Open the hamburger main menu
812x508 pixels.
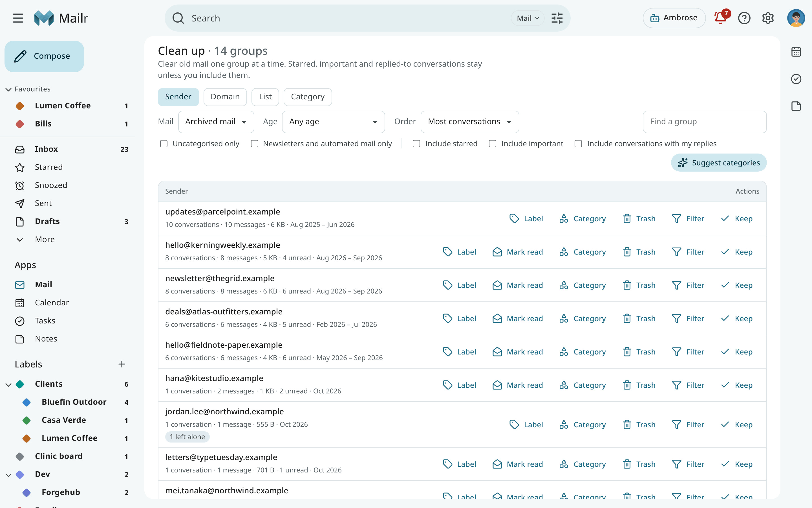pos(18,18)
